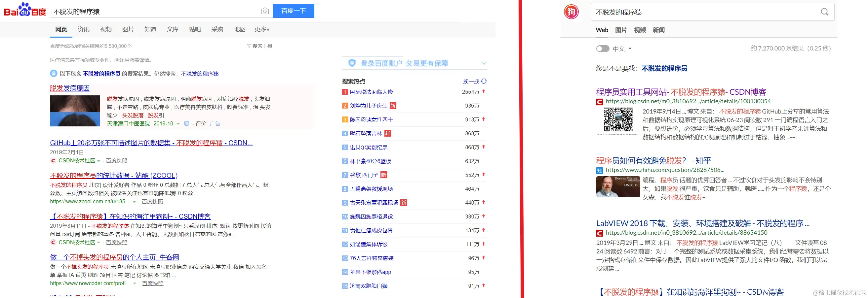Expand the 中文 language dropdown arrow
868x298 pixels.
pyautogui.click(x=630, y=49)
